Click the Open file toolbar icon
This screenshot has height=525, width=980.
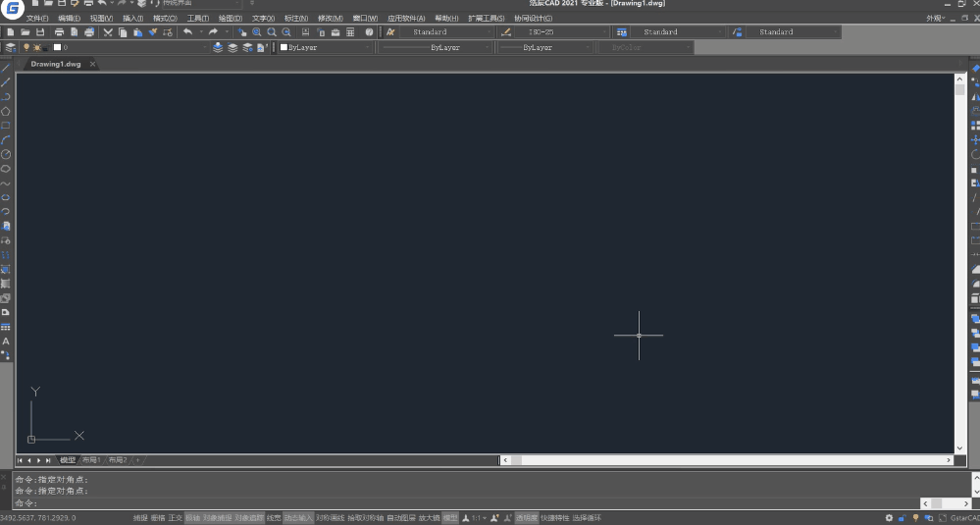point(26,31)
